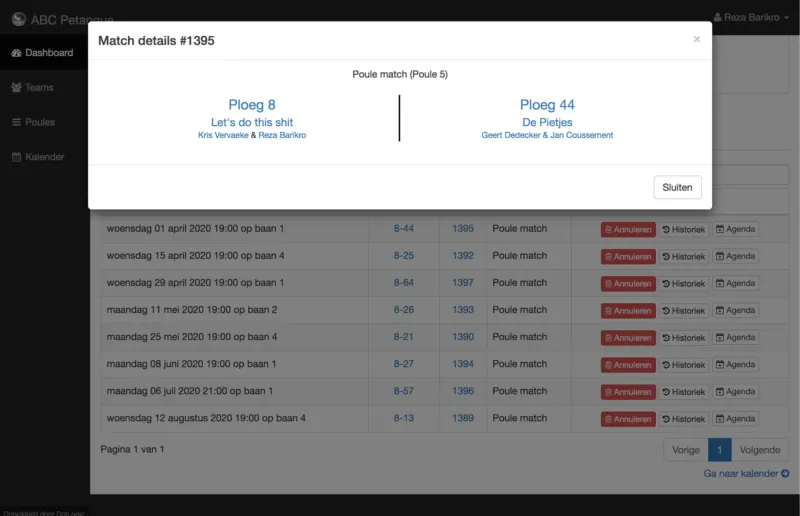Open the 8-13 teams link
This screenshot has height=516, width=800.
(x=404, y=418)
